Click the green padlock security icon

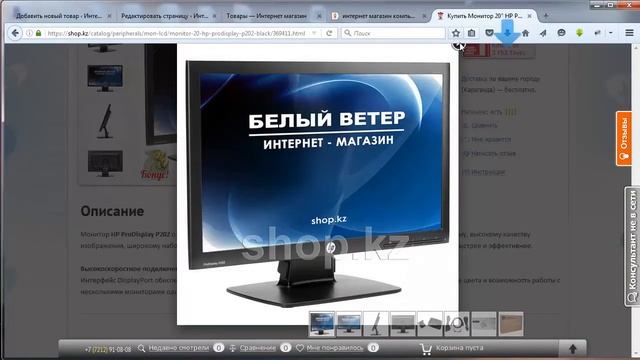pos(38,33)
